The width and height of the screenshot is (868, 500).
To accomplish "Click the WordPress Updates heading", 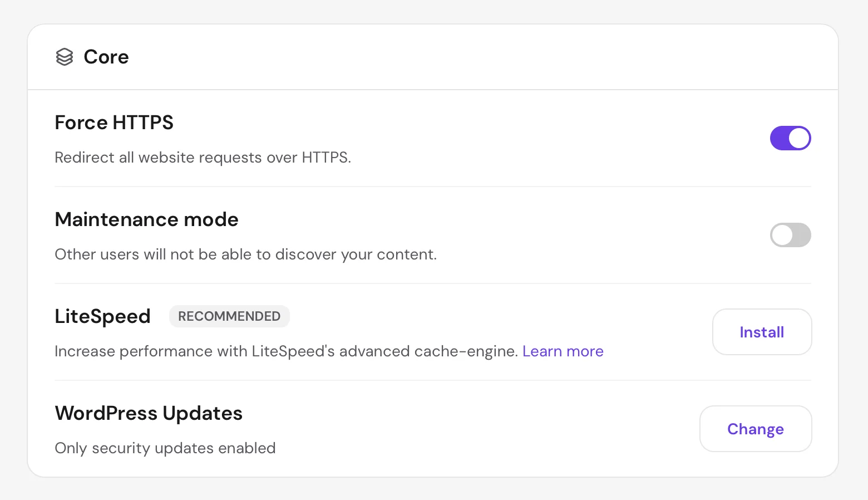I will pyautogui.click(x=149, y=413).
